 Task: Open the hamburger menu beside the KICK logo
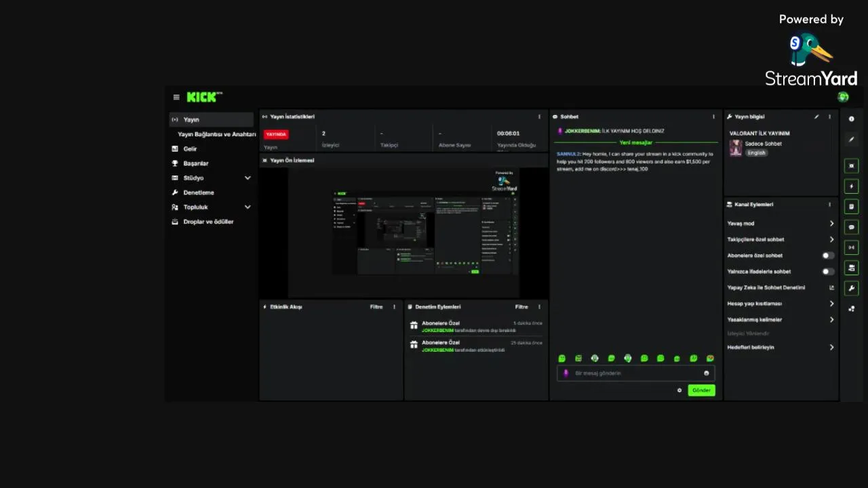pyautogui.click(x=176, y=97)
